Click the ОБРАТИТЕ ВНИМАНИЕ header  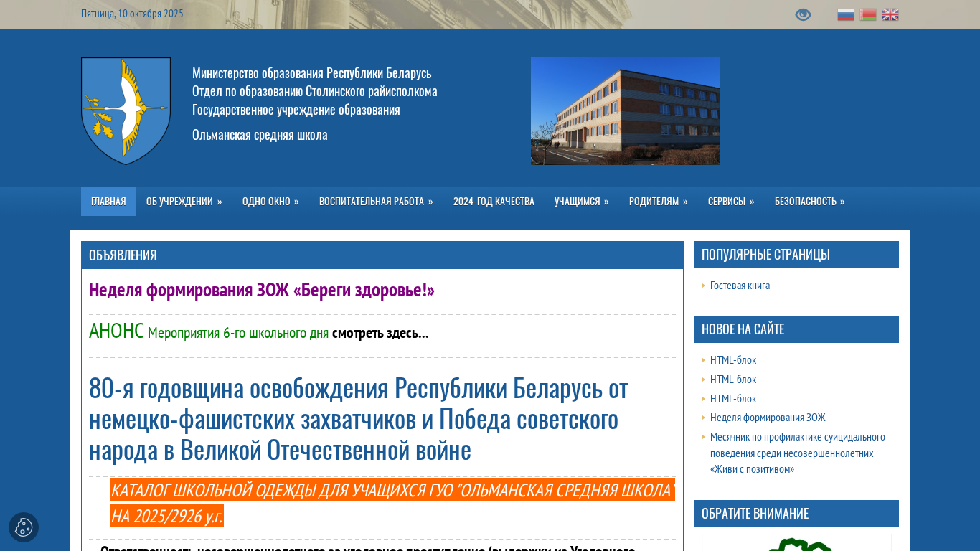pos(796,514)
